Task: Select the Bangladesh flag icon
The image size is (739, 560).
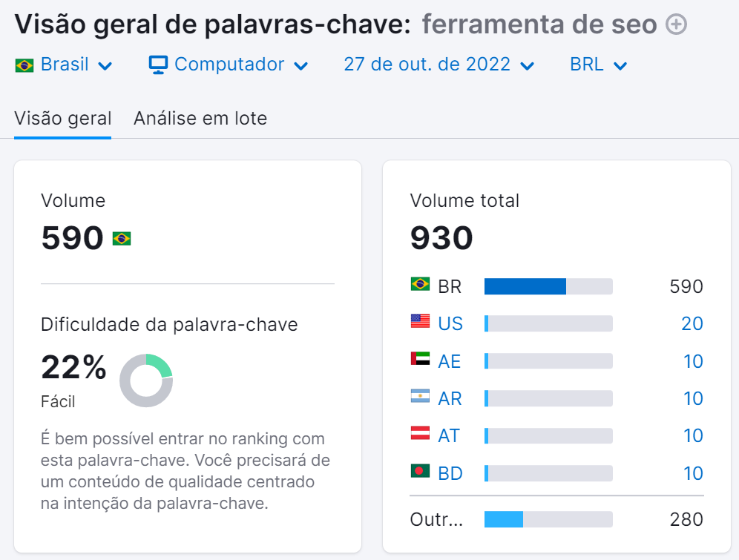Action: 419,472
